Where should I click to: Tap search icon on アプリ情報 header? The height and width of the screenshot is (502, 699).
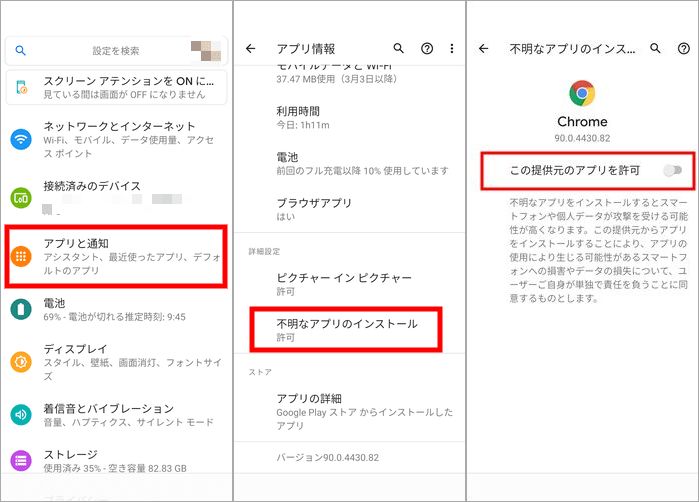tap(399, 48)
